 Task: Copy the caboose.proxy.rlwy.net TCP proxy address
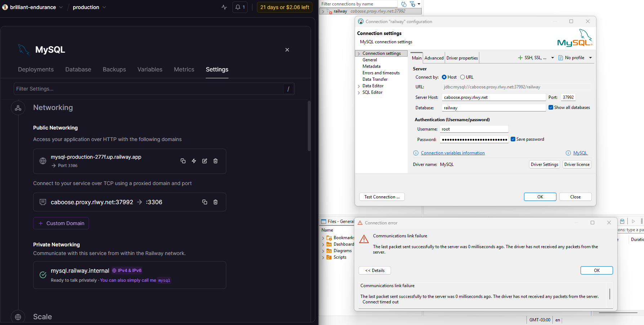[205, 202]
